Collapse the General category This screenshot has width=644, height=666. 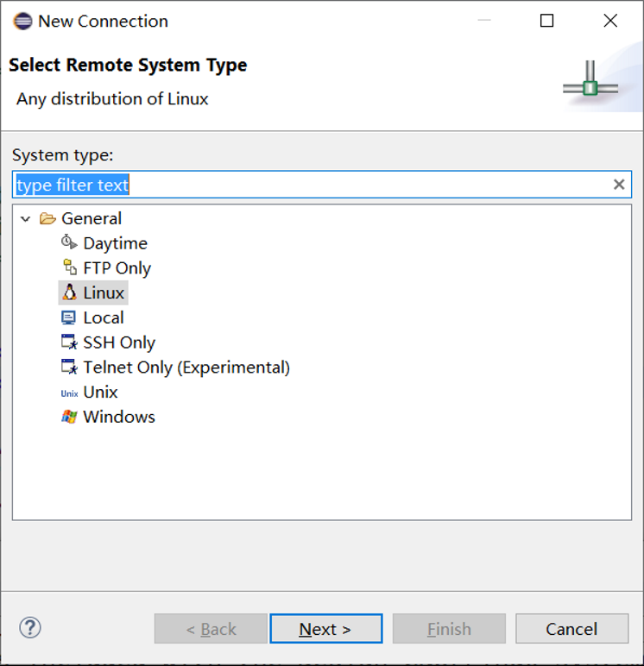pos(26,219)
